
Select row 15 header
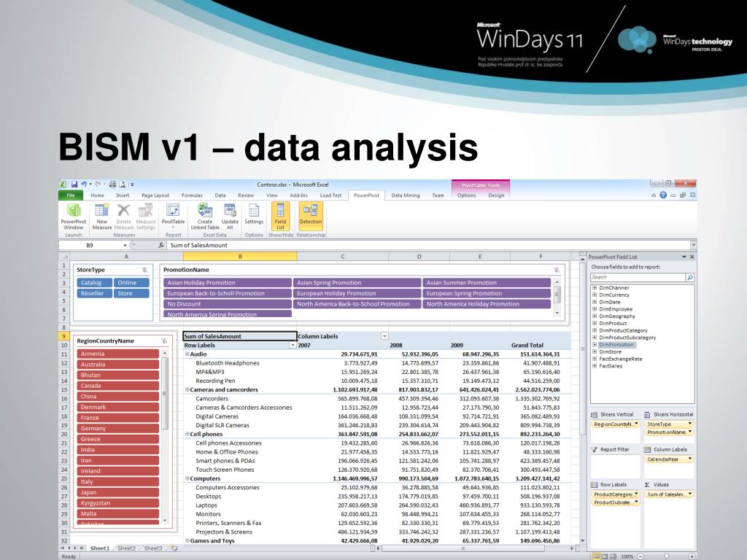pyautogui.click(x=64, y=390)
